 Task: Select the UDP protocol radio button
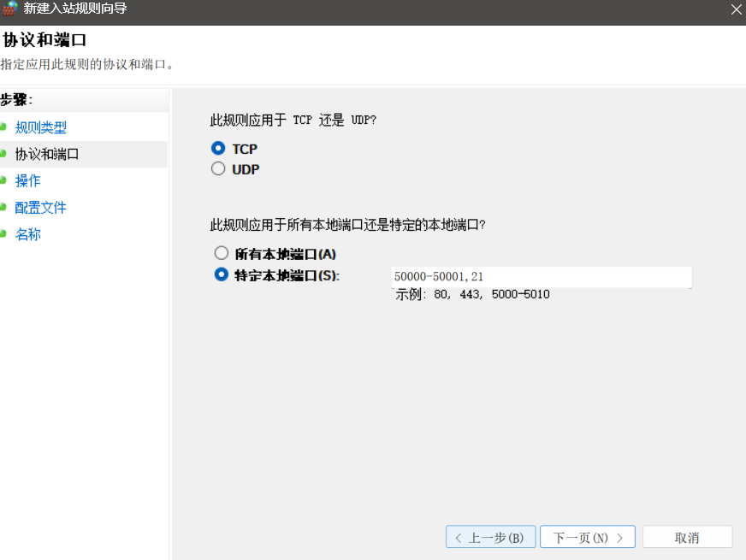218,168
